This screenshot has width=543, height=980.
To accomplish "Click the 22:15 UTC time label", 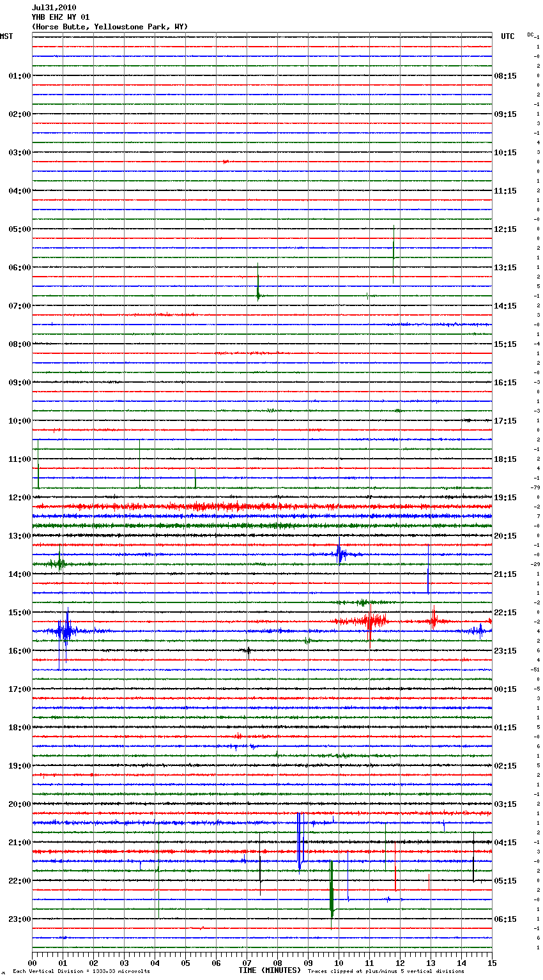I will [505, 613].
